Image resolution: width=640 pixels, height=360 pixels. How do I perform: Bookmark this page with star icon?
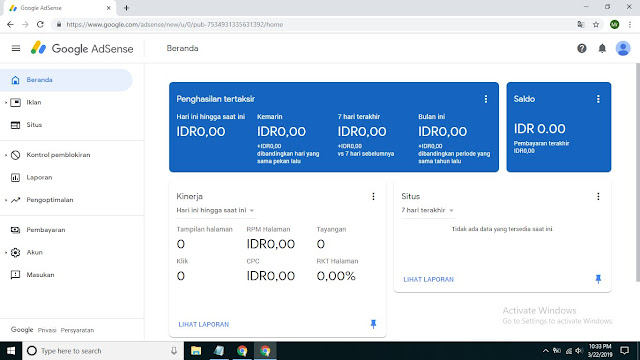pos(596,24)
